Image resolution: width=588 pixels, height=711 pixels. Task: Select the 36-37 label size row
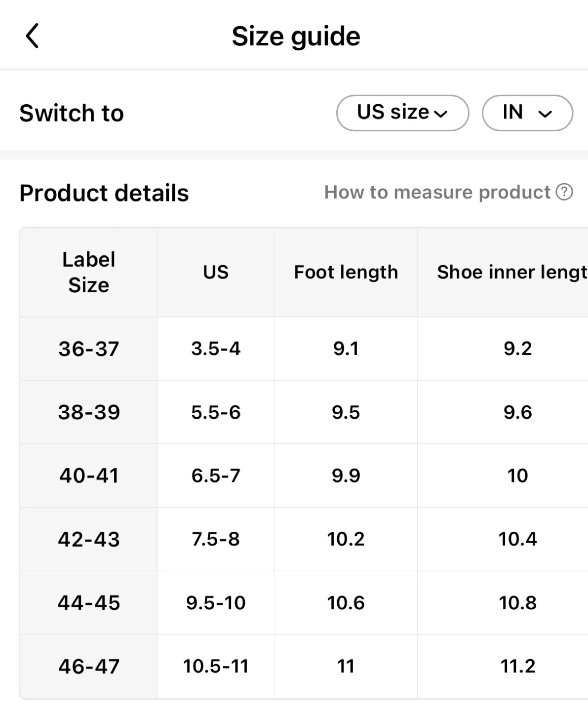click(89, 349)
